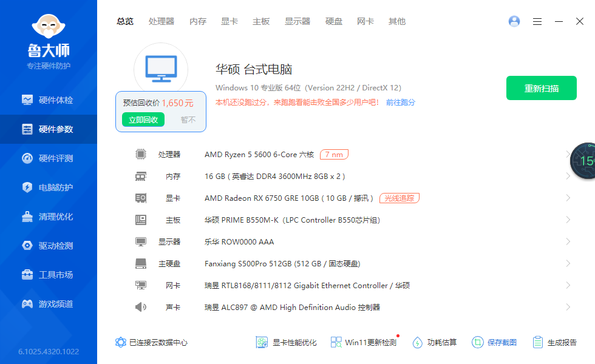
Task: Click the user account avatar icon
Action: [x=514, y=21]
